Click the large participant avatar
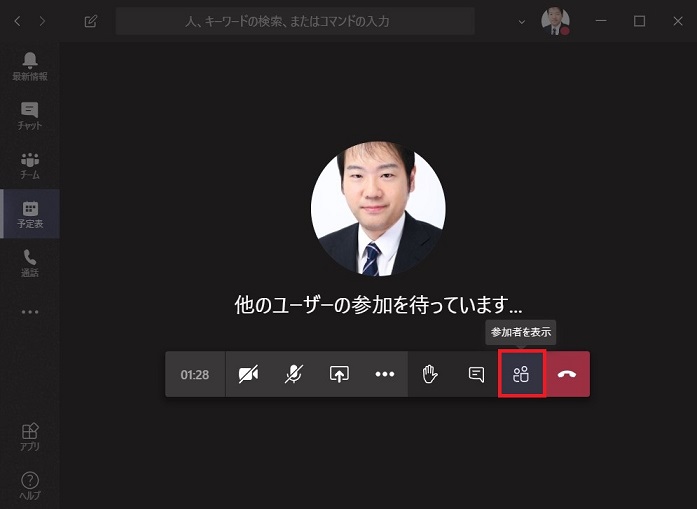 [x=378, y=209]
